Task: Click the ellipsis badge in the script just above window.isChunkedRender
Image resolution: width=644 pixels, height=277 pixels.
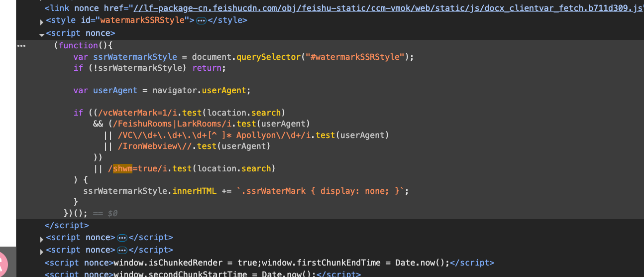Action: tap(122, 250)
